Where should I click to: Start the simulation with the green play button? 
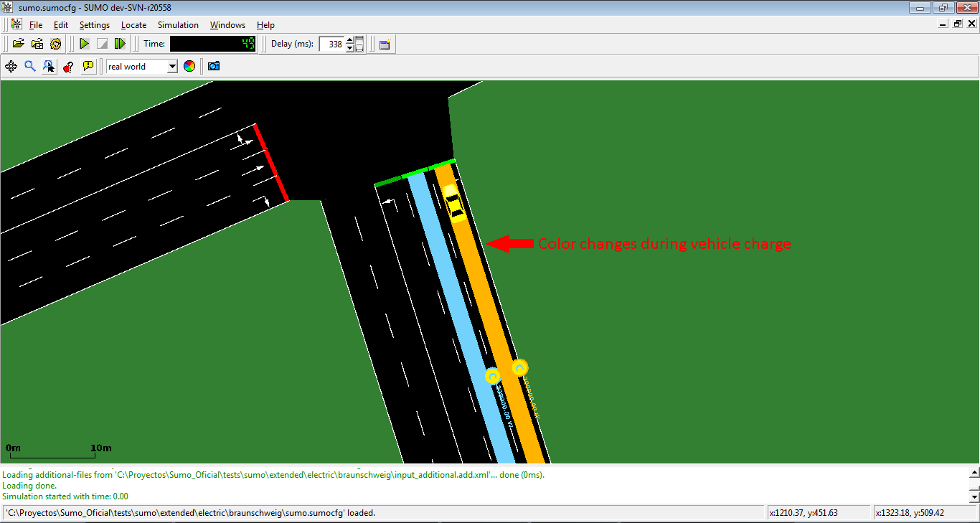click(85, 44)
